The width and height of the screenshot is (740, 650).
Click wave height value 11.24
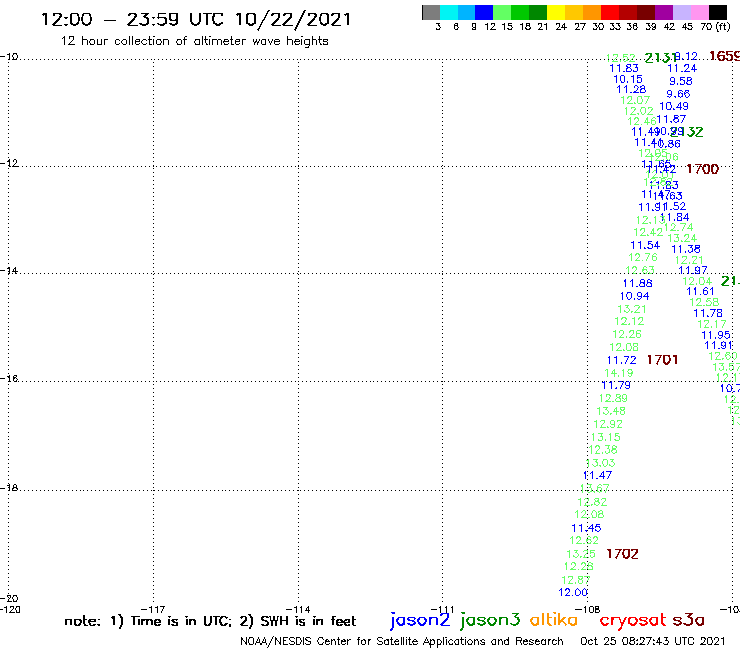[x=682, y=68]
